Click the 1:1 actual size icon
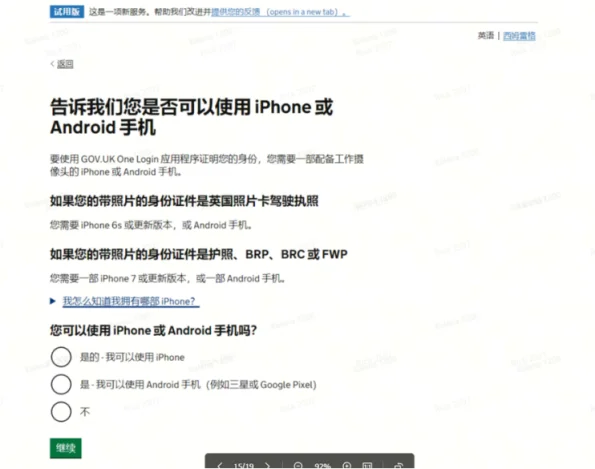The height and width of the screenshot is (469, 595). (x=367, y=465)
